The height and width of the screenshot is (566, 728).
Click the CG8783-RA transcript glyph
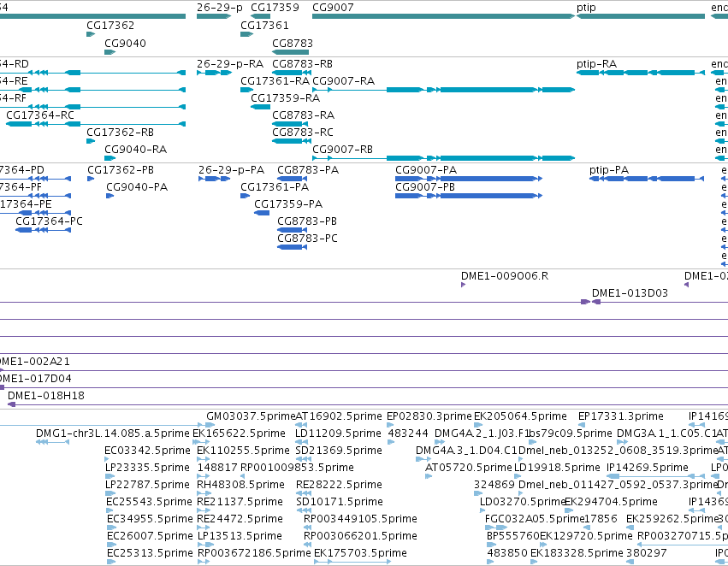[290, 123]
